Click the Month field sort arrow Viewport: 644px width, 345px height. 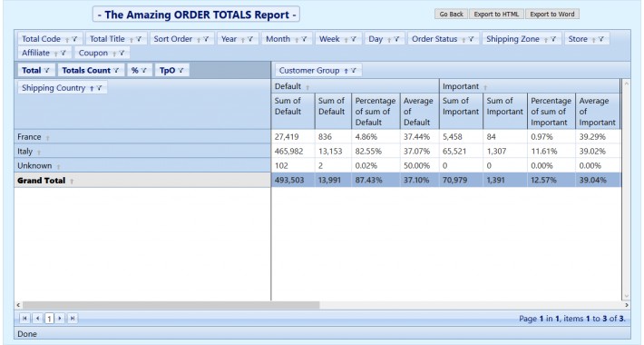click(297, 40)
